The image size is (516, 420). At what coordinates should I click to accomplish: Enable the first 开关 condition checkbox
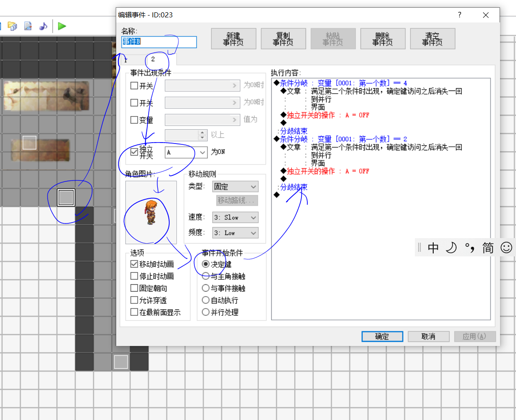point(134,85)
